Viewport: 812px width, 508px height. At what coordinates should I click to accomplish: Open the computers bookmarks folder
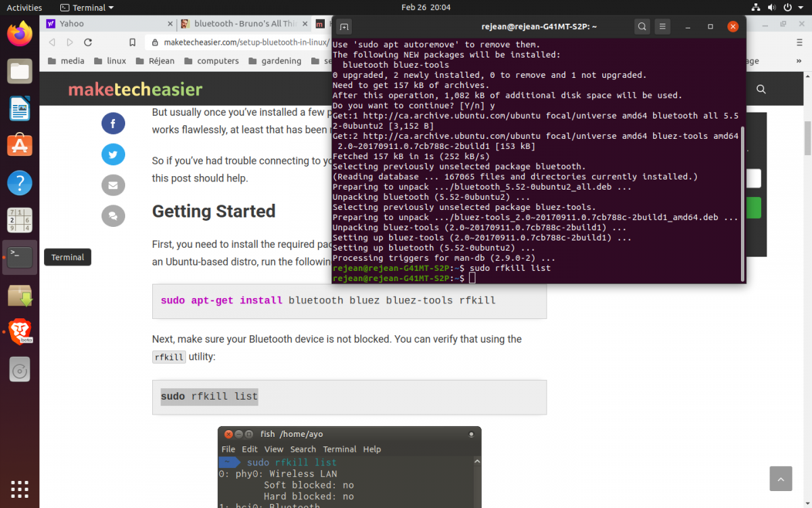tap(211, 60)
